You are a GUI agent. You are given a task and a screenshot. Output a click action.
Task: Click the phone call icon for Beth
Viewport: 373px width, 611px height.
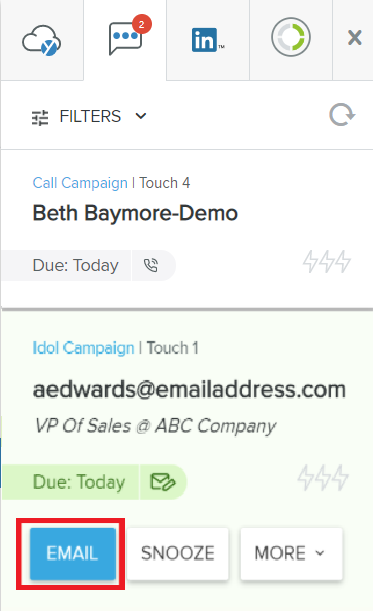click(151, 265)
